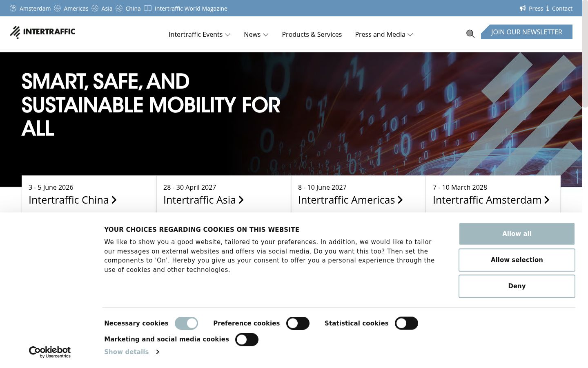The height and width of the screenshot is (368, 588).
Task: Open the Cookiebot by Usercentrics logo
Action: [x=50, y=352]
